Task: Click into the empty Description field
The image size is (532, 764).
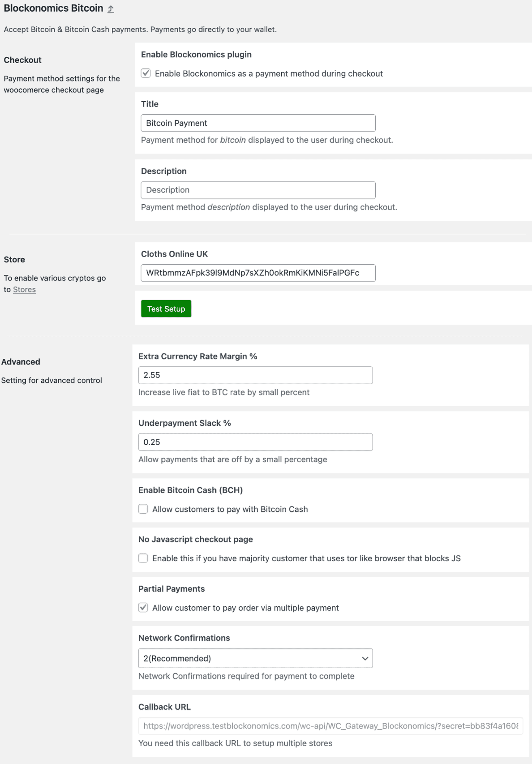Action: coord(258,190)
